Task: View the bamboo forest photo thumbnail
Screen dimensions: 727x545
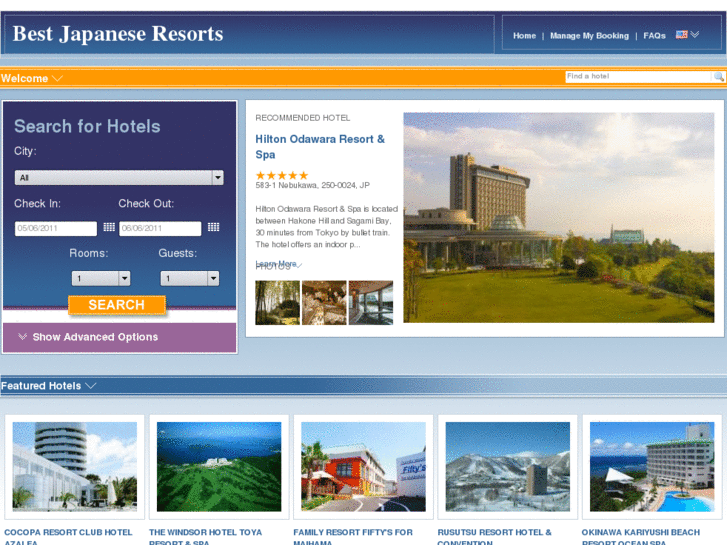Action: [277, 302]
